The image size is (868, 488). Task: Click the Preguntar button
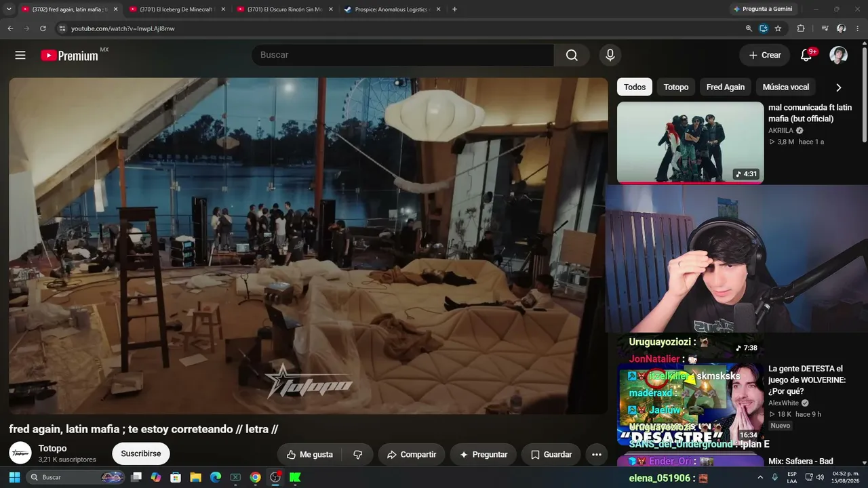(484, 455)
